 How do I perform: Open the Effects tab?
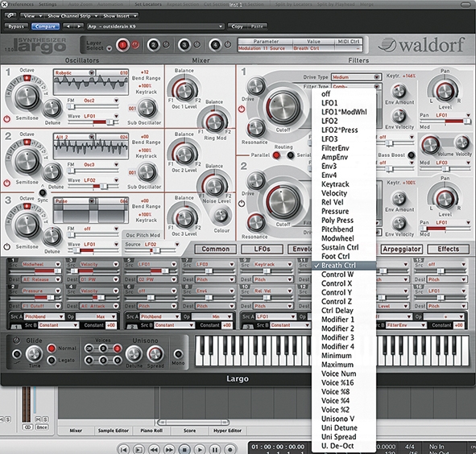pyautogui.click(x=448, y=250)
